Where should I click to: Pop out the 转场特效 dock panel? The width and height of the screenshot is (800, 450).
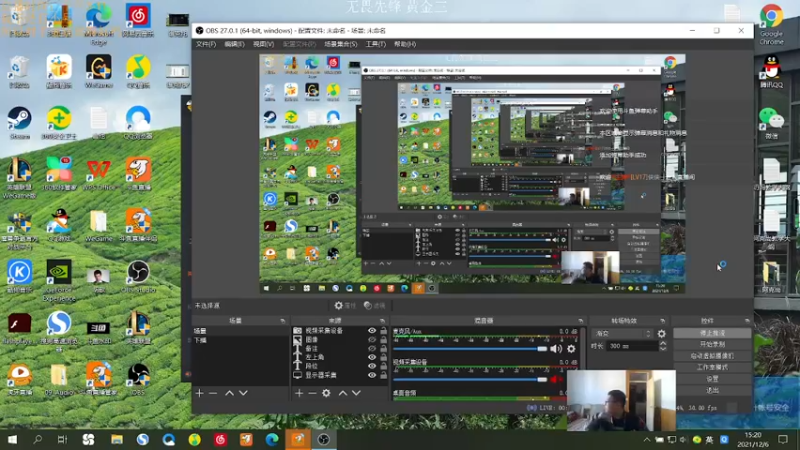click(663, 321)
